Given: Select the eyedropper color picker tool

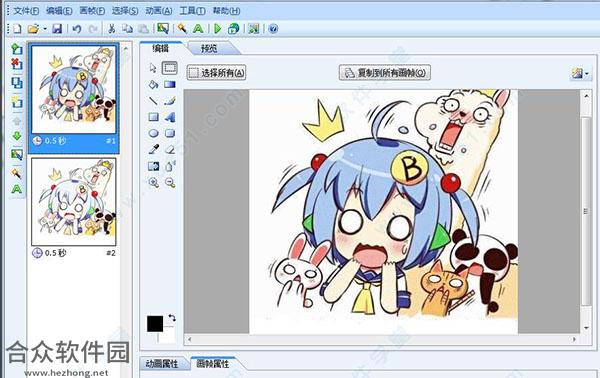Looking at the screenshot, I should (153, 149).
